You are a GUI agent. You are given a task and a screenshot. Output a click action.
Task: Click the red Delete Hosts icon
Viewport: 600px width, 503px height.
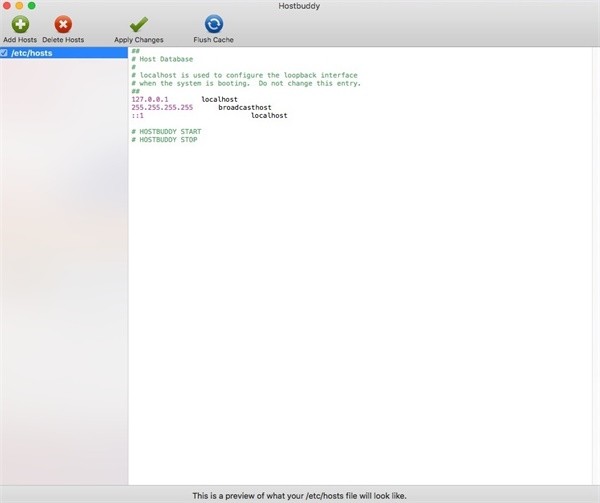(63, 24)
